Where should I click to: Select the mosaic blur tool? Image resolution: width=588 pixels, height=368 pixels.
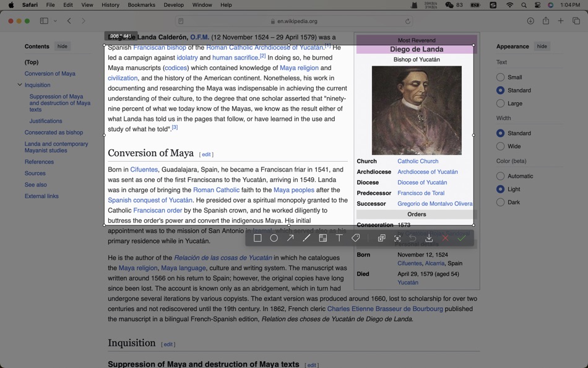coord(323,238)
